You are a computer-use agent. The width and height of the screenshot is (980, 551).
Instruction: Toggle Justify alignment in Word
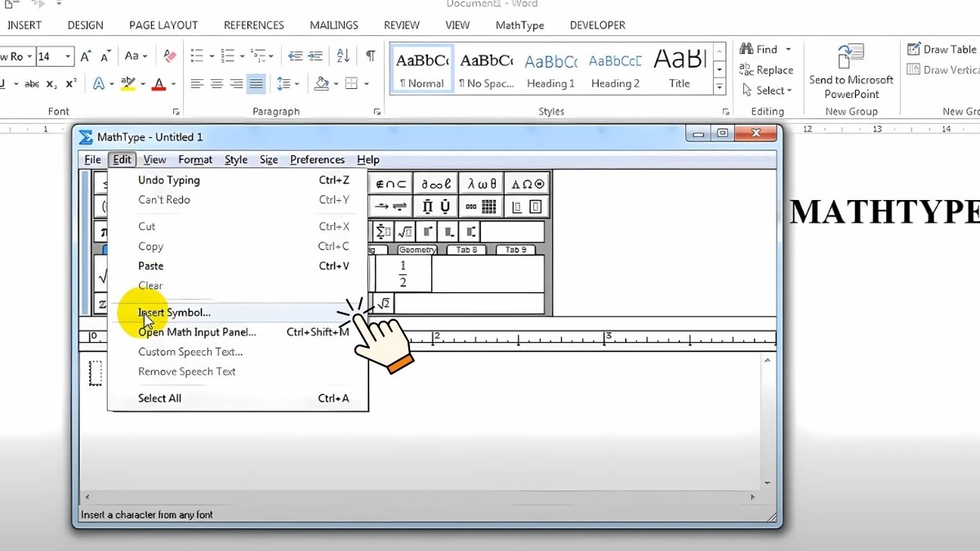256,83
